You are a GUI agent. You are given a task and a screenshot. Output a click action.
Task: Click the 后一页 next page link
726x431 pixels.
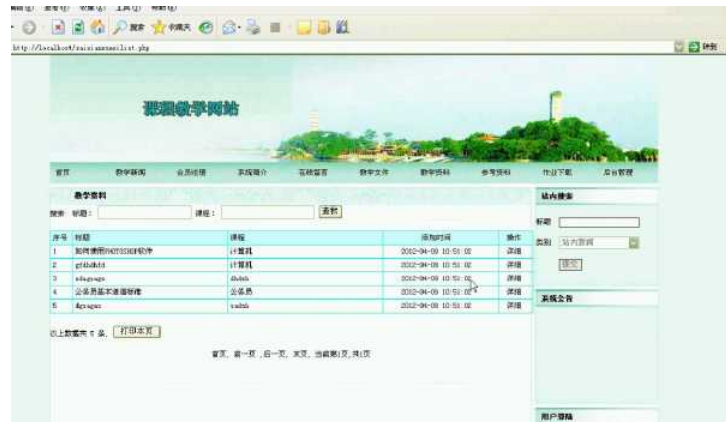point(274,354)
